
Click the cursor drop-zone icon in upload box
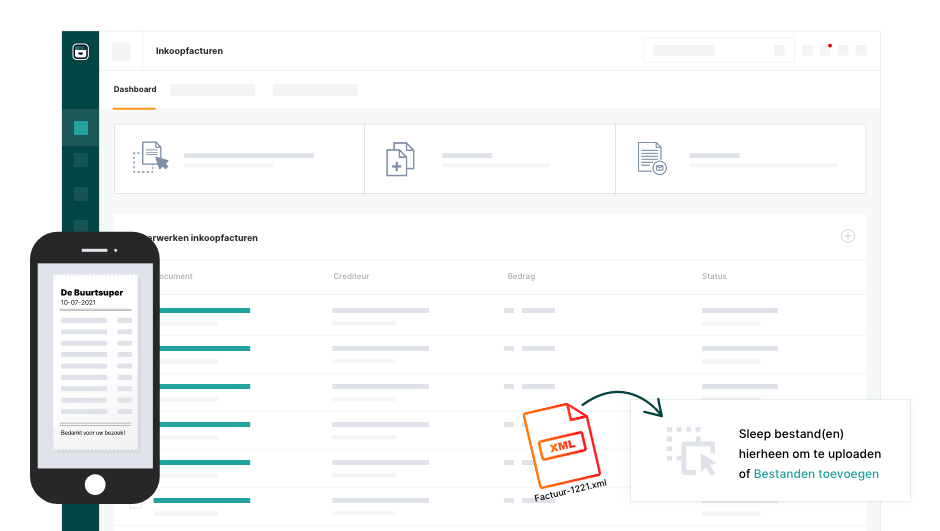tap(691, 450)
